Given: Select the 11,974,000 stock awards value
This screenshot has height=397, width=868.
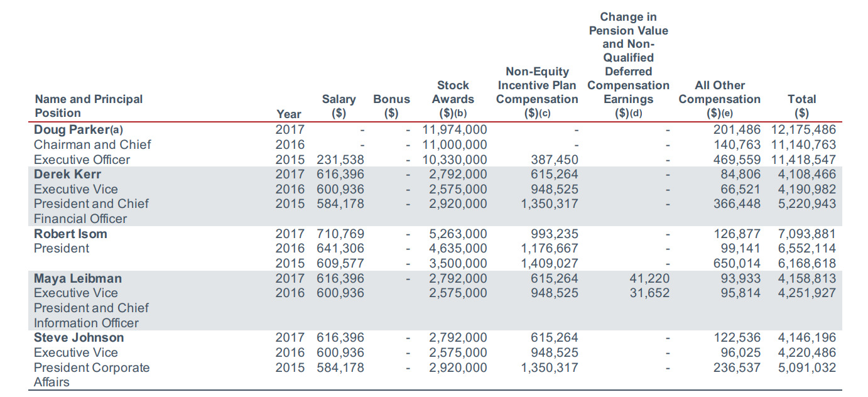Looking at the screenshot, I should click(x=455, y=130).
